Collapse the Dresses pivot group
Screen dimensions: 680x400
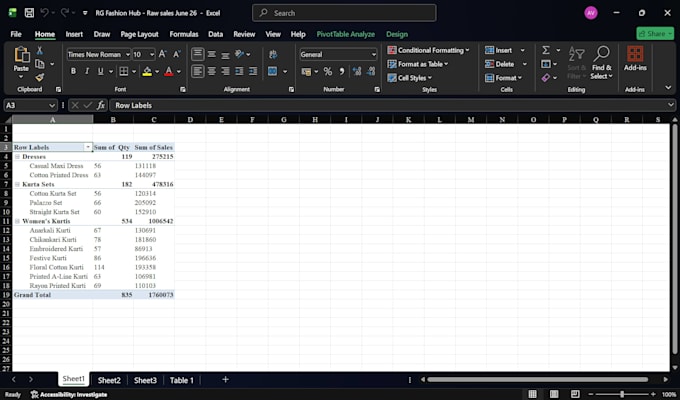[17, 157]
